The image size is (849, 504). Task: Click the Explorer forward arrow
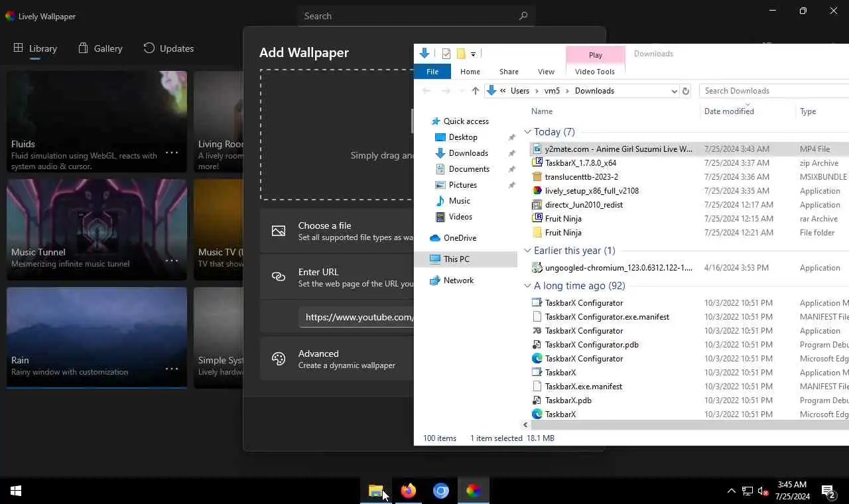click(446, 91)
